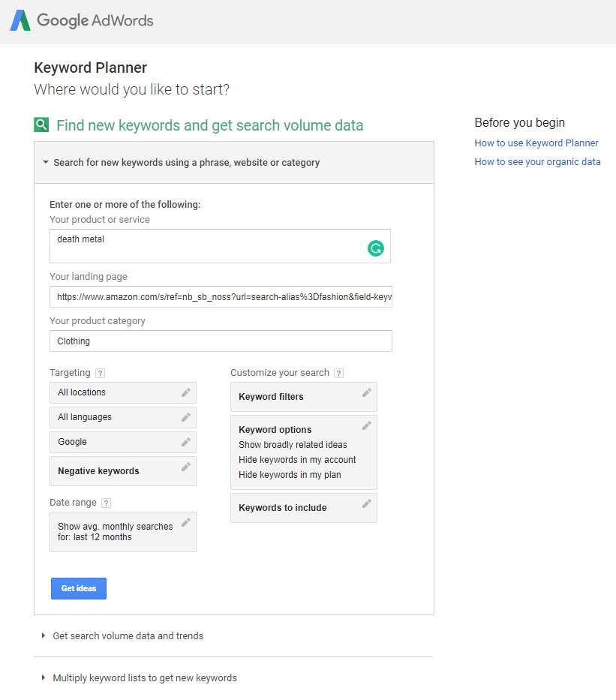Open the All languages targeting setting

pyautogui.click(x=123, y=417)
